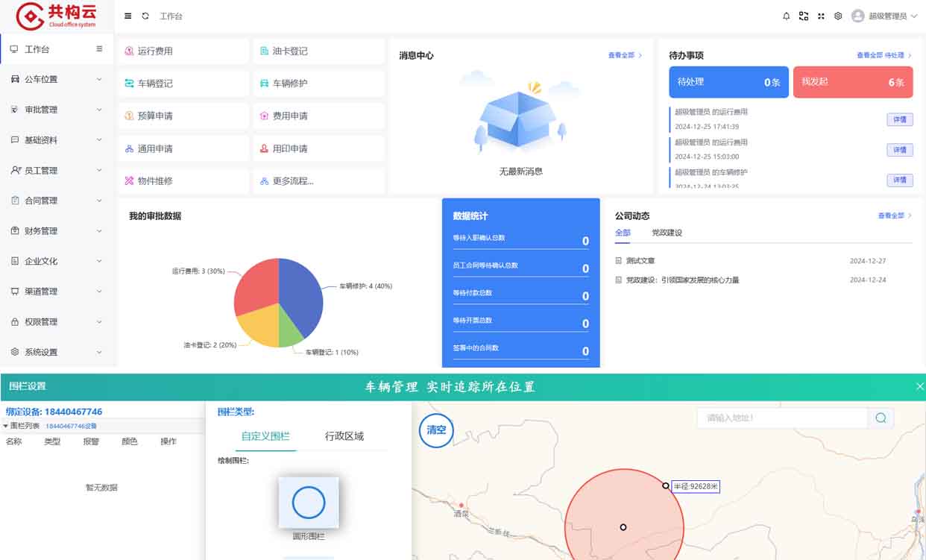Switch to the 党政建设 tab
The width and height of the screenshot is (926, 560).
667,233
